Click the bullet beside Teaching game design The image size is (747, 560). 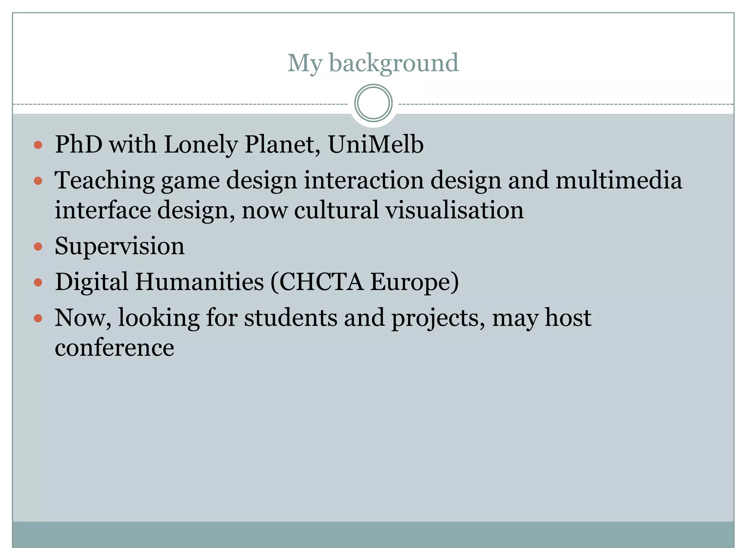coord(38,181)
